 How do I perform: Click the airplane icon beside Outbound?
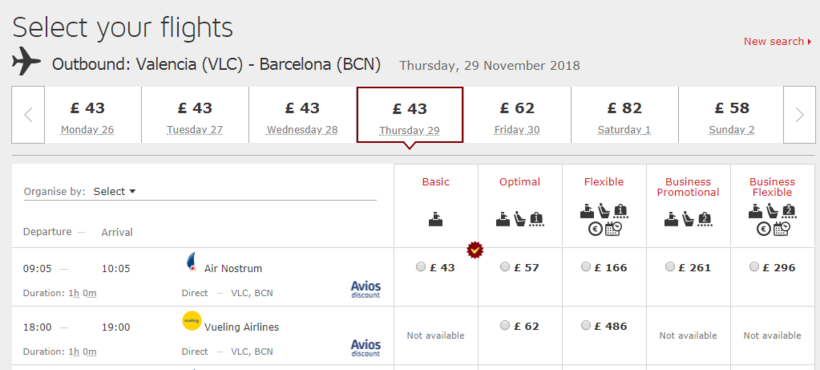point(26,61)
